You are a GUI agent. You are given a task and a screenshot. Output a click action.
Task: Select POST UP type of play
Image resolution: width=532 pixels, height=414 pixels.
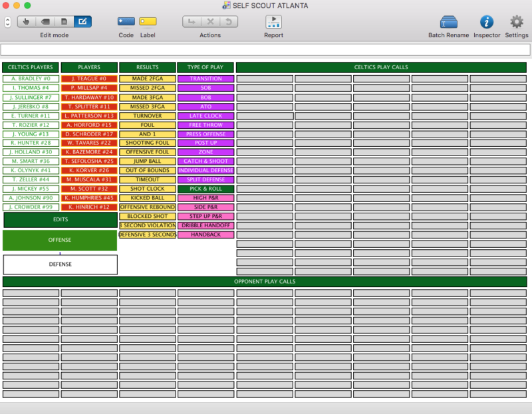tap(206, 143)
